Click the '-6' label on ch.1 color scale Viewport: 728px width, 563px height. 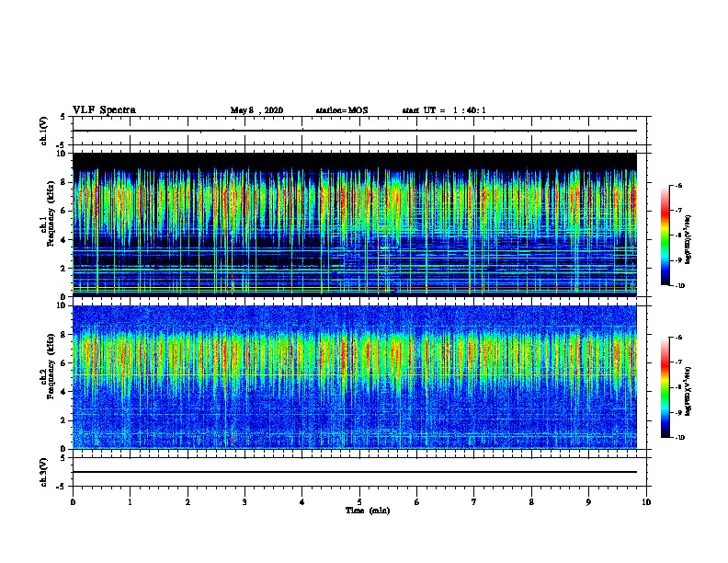point(679,185)
